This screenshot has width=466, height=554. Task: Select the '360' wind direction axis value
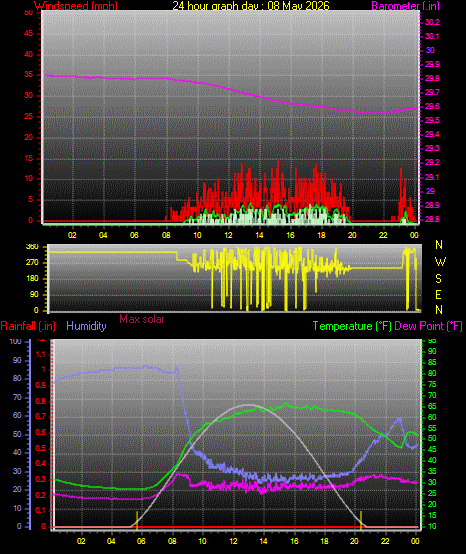tap(32, 247)
